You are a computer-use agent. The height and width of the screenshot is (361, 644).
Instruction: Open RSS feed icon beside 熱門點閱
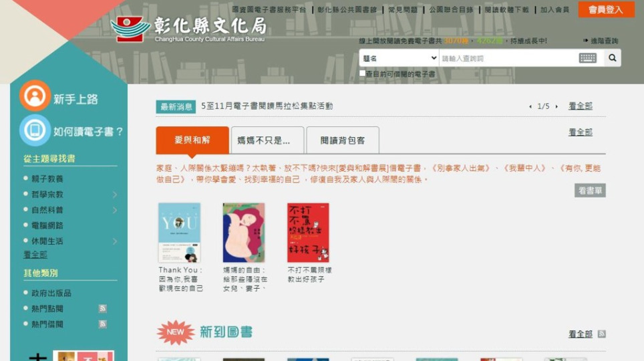coord(103,308)
